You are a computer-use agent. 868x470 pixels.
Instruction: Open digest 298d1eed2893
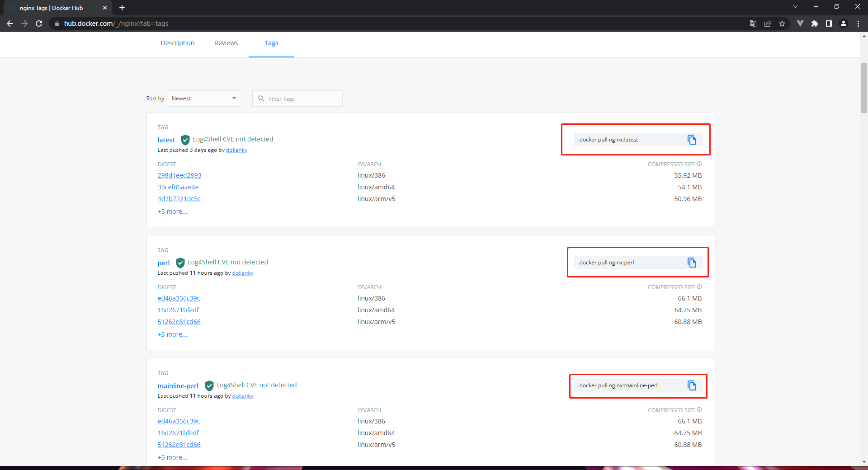pos(179,175)
